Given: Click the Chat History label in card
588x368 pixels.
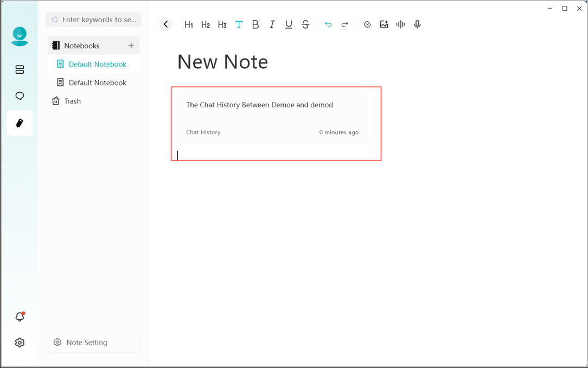Looking at the screenshot, I should [203, 132].
